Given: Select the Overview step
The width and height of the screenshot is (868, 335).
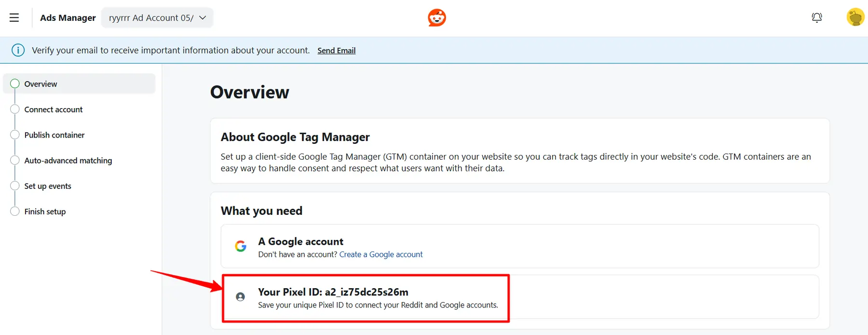Looking at the screenshot, I should click(x=80, y=84).
